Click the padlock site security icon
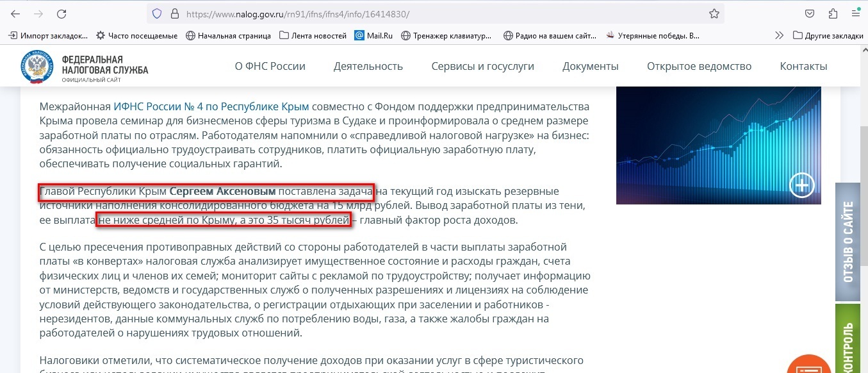 [174, 13]
